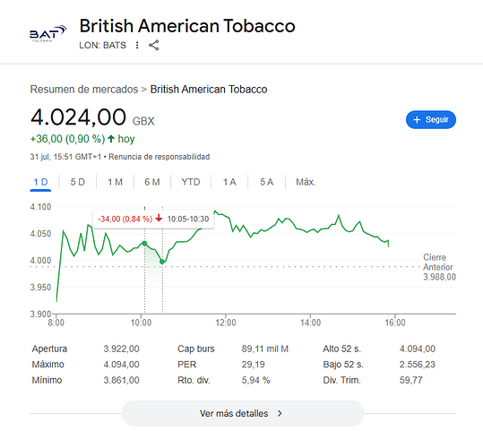The width and height of the screenshot is (483, 448).
Task: Select the 1 D chart range tab
Action: (40, 182)
